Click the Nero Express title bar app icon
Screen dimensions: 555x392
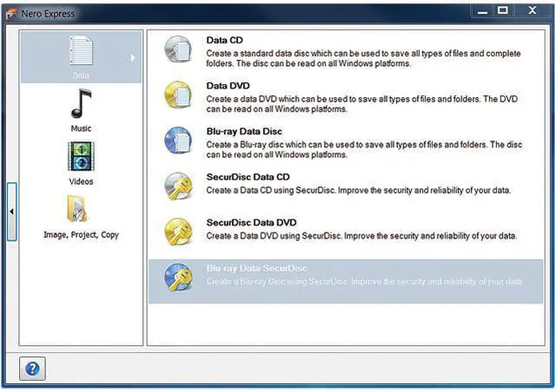click(x=11, y=14)
